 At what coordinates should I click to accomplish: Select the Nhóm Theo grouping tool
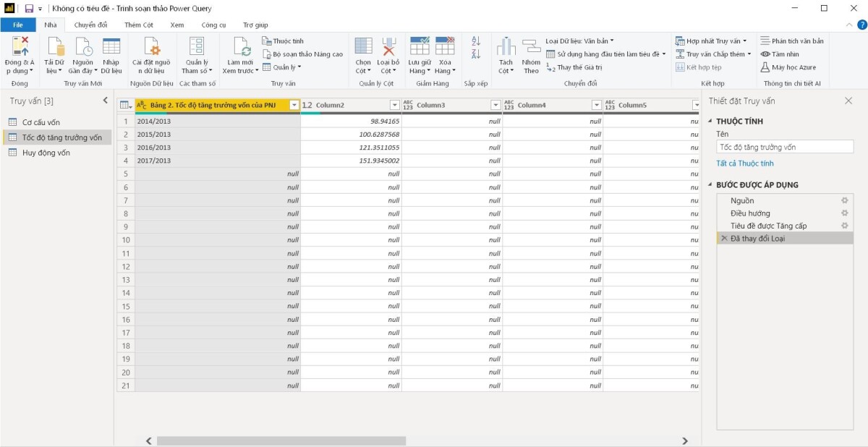[x=529, y=56]
